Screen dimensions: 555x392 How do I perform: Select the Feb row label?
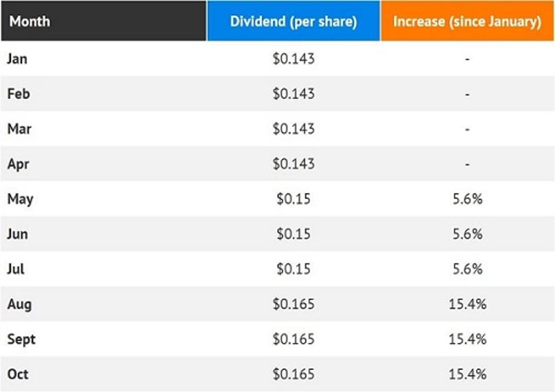click(18, 94)
